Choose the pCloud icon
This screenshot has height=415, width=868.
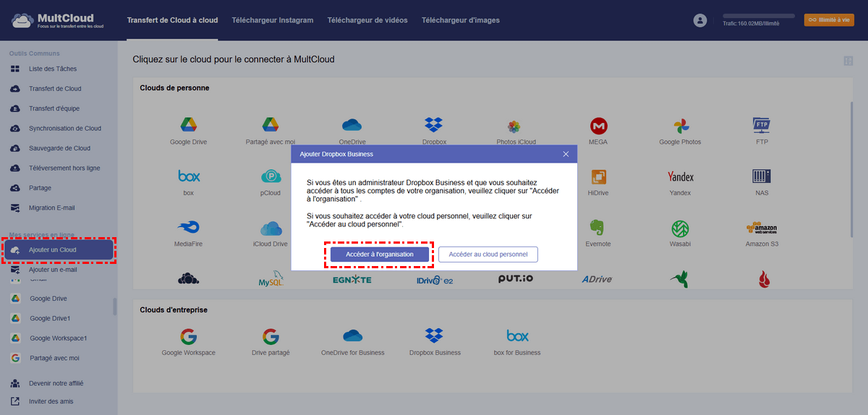[271, 176]
